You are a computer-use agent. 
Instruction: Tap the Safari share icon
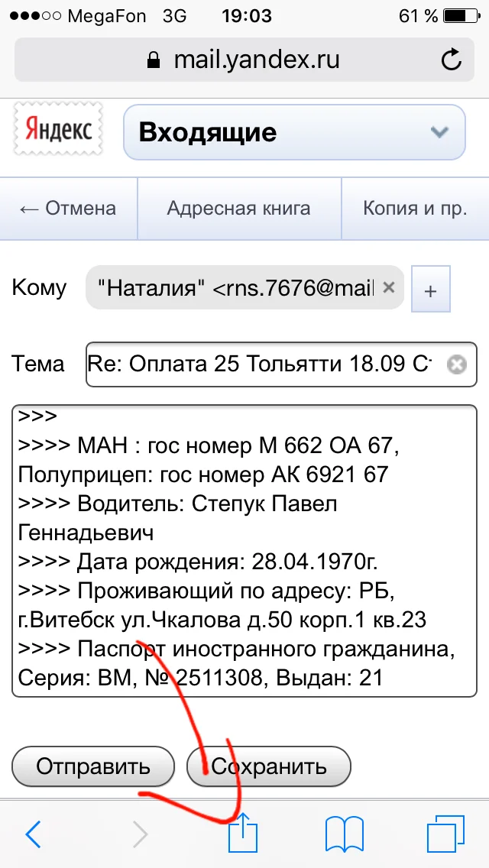point(243,834)
